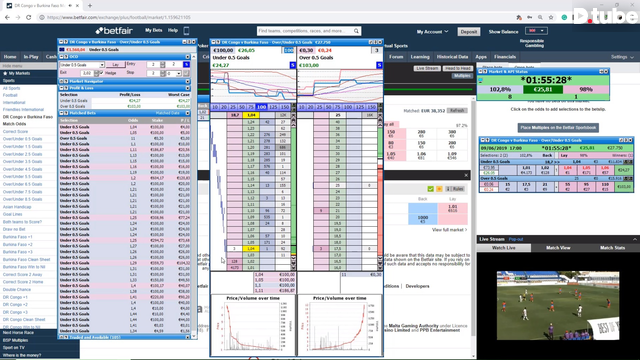Collapse the Matched Bets panel
640x360 pixels.
pyautogui.click(x=61, y=113)
